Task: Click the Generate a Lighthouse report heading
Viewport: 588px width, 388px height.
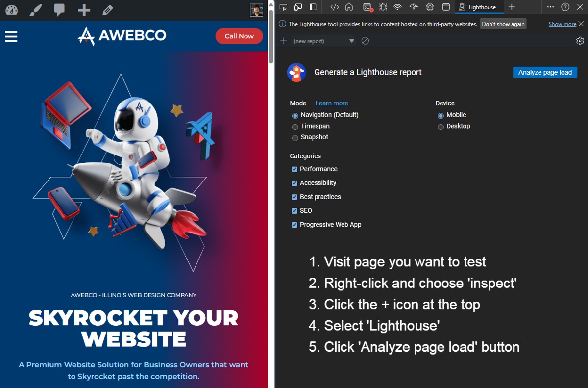Action: pyautogui.click(x=368, y=72)
